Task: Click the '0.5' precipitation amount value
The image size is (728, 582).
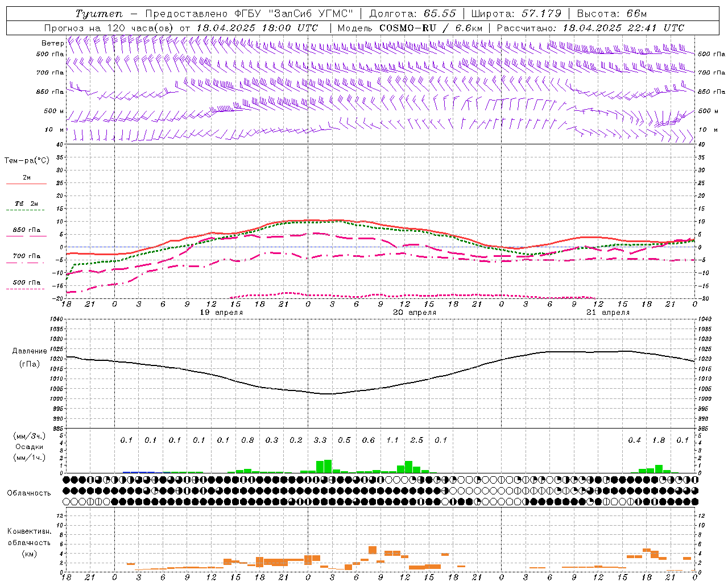Action: pos(344,440)
